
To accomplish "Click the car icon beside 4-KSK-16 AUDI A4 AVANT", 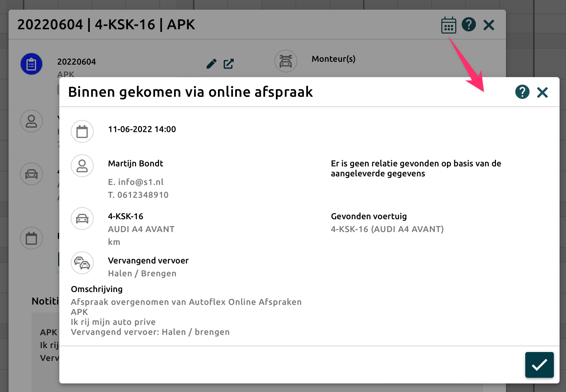I will point(82,218).
